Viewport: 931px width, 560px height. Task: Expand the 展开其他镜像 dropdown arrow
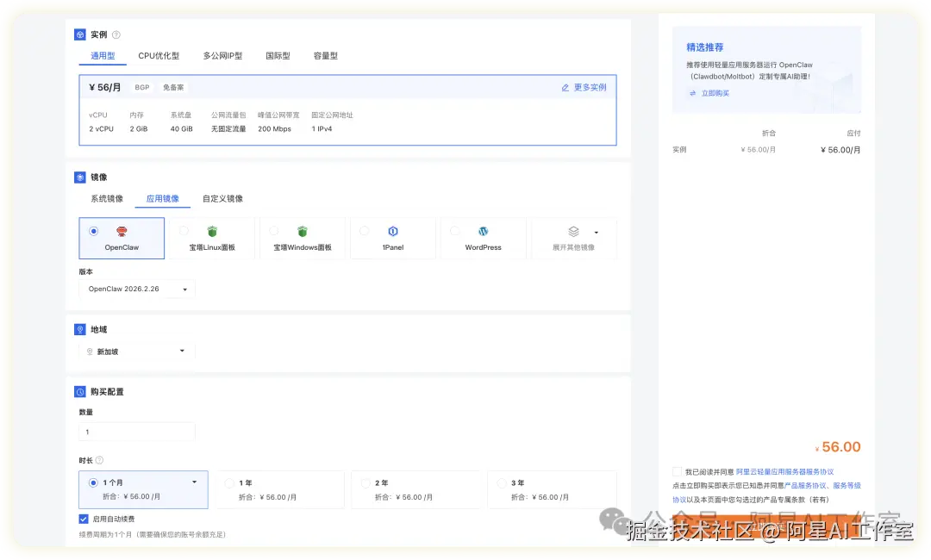click(x=597, y=233)
